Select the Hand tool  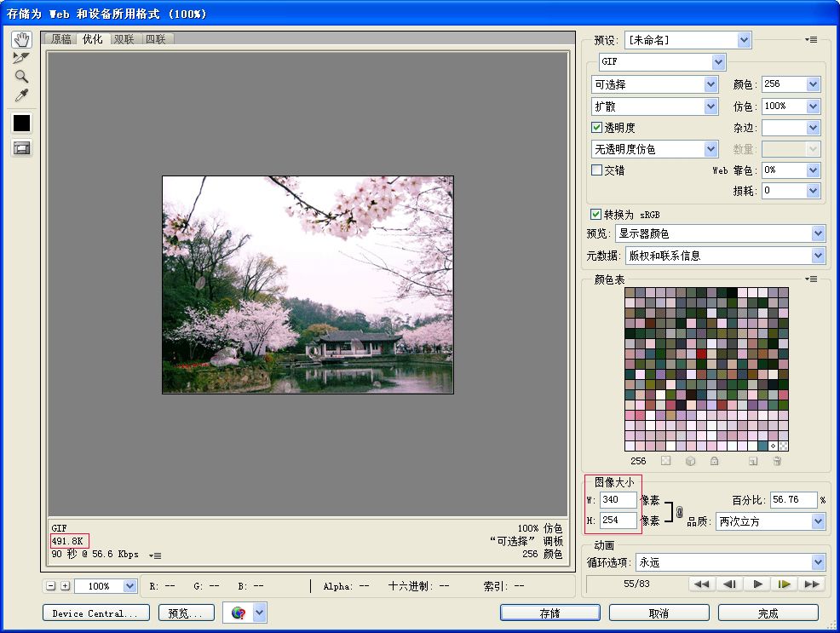pyautogui.click(x=21, y=39)
